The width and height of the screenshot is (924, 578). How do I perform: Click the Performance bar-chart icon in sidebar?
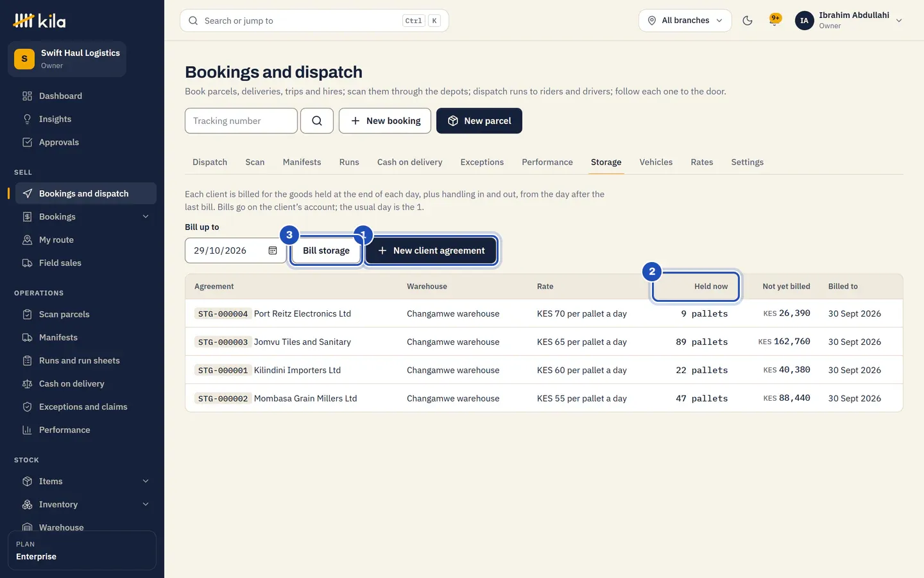click(x=27, y=430)
